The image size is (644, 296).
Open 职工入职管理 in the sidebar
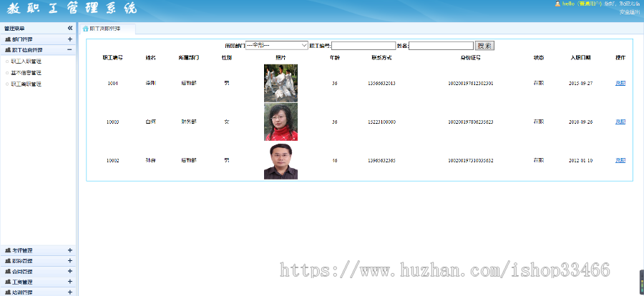[x=26, y=61]
